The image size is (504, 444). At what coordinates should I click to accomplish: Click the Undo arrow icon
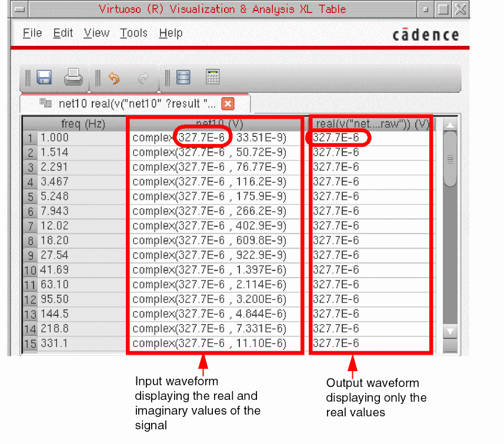114,78
